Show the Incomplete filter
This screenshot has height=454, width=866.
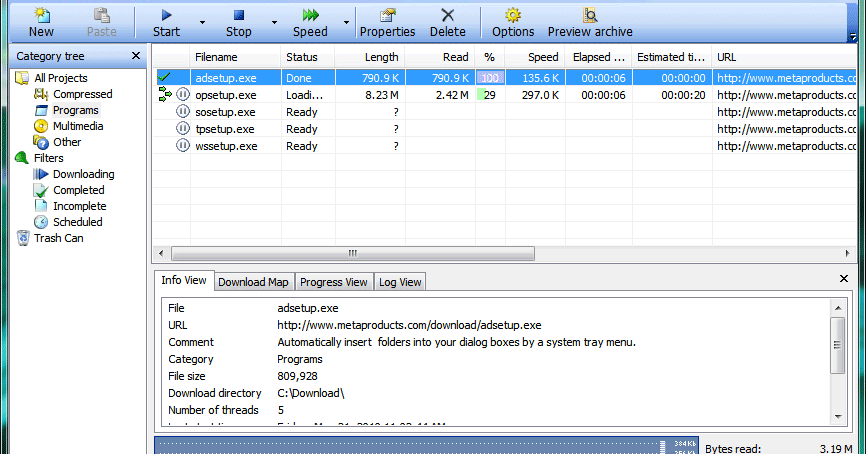[x=80, y=206]
